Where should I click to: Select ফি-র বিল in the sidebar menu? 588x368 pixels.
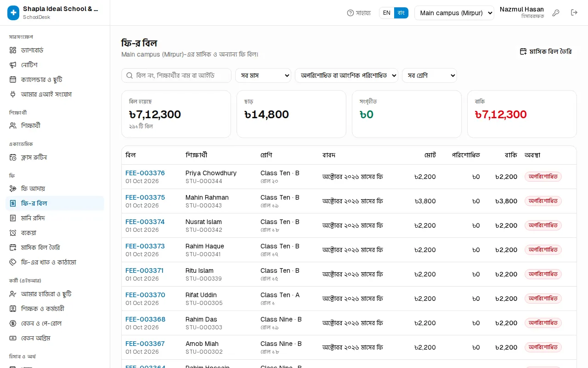(55, 203)
